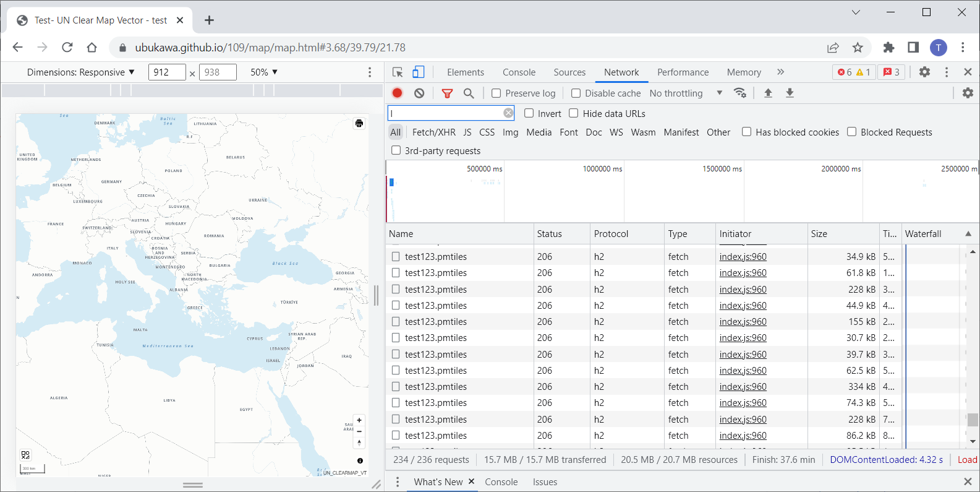Filter requests by Fetch/XHR

click(x=433, y=132)
